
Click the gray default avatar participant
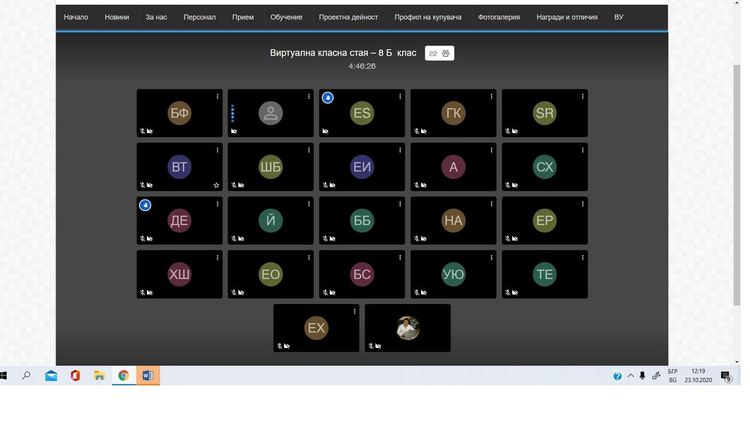[271, 113]
